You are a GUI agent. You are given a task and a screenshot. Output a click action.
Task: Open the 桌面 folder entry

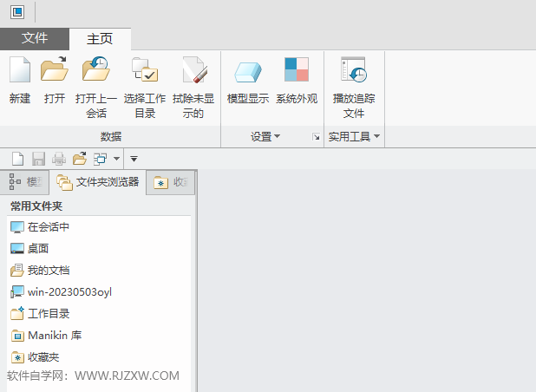coord(29,248)
